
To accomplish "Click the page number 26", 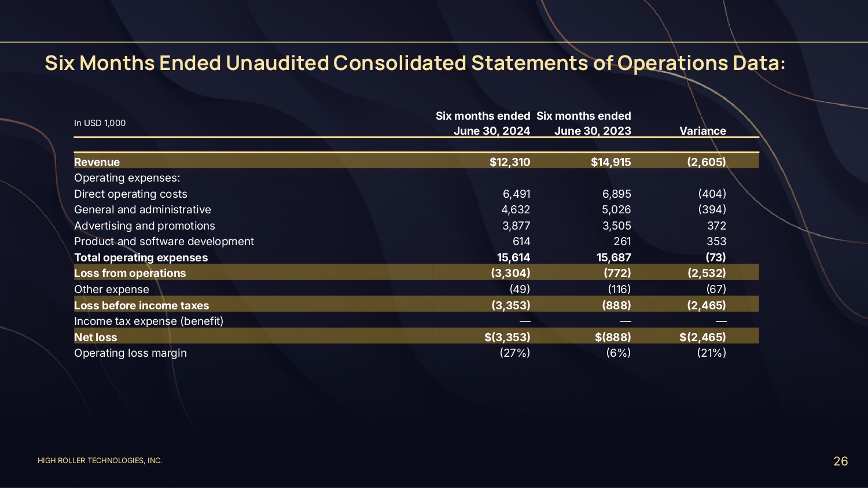I will click(x=840, y=461).
